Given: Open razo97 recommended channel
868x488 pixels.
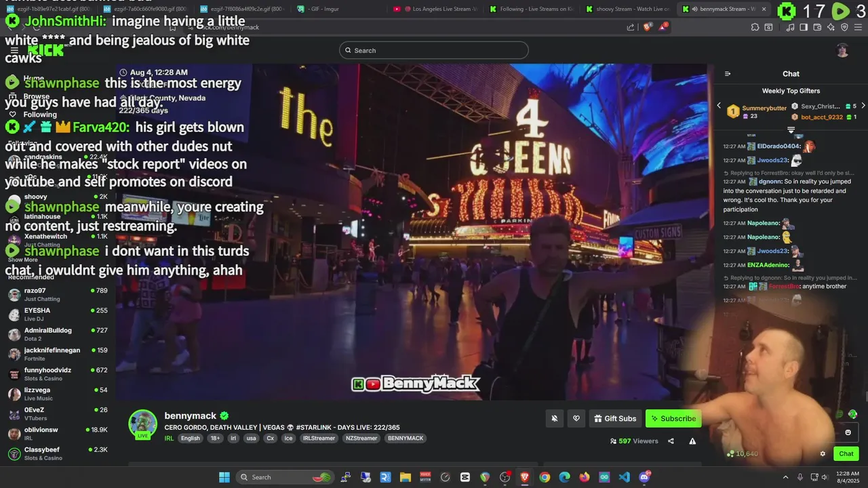Looking at the screenshot, I should coord(58,294).
